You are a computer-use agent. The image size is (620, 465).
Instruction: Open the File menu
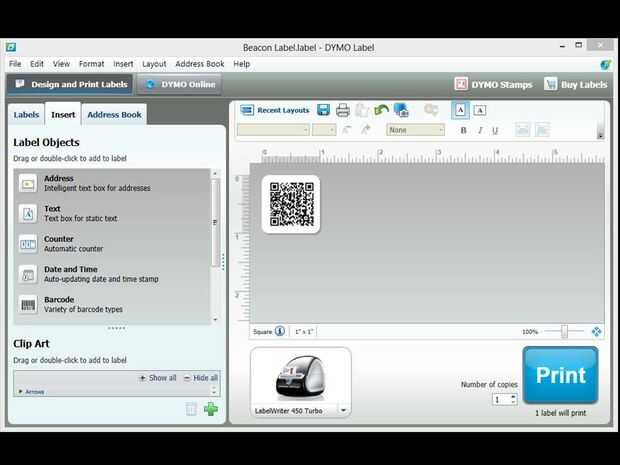15,64
